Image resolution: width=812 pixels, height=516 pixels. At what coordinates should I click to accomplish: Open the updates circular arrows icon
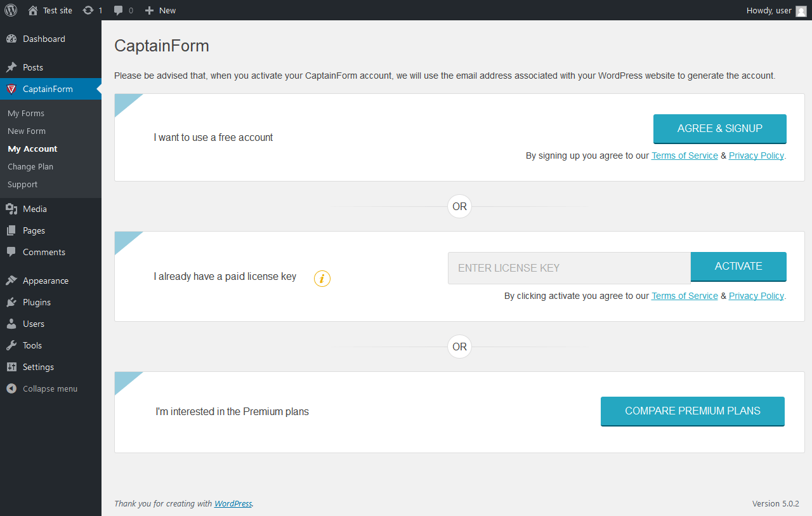[88, 10]
